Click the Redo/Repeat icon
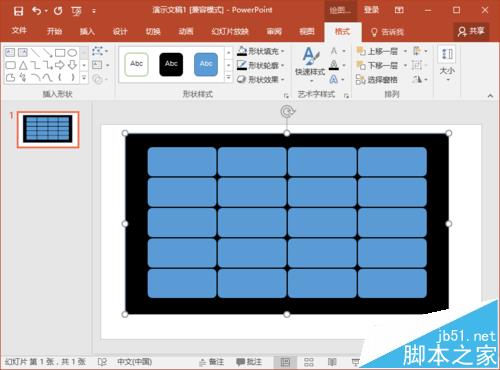Image resolution: width=500 pixels, height=370 pixels. coord(58,11)
